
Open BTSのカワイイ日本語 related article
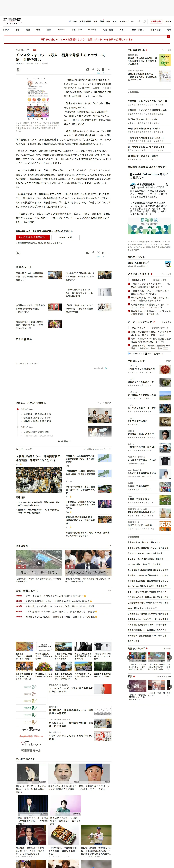[x=80, y=276]
